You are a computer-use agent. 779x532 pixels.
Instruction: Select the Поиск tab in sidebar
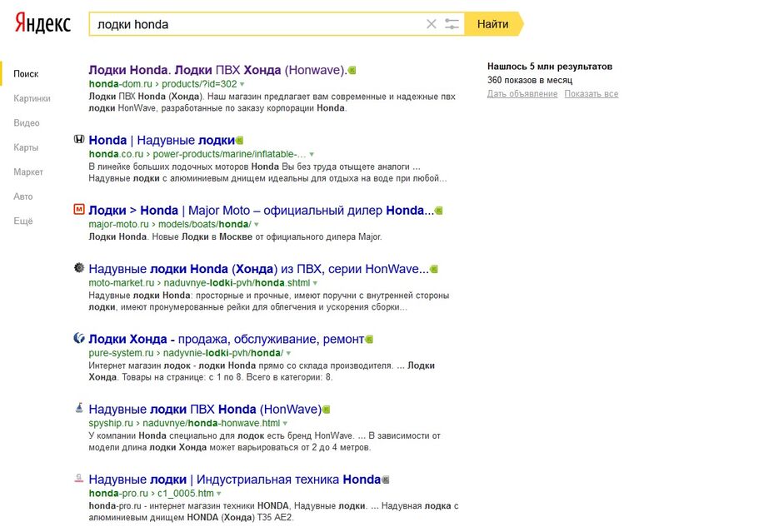(26, 74)
